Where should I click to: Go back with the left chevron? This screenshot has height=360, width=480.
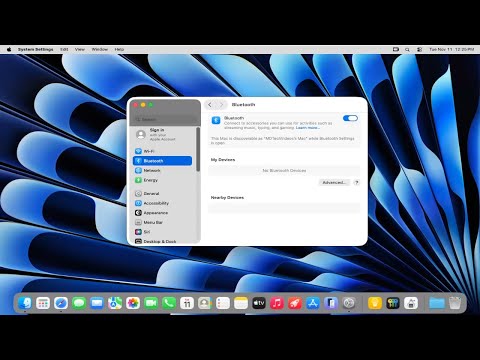click(x=210, y=105)
